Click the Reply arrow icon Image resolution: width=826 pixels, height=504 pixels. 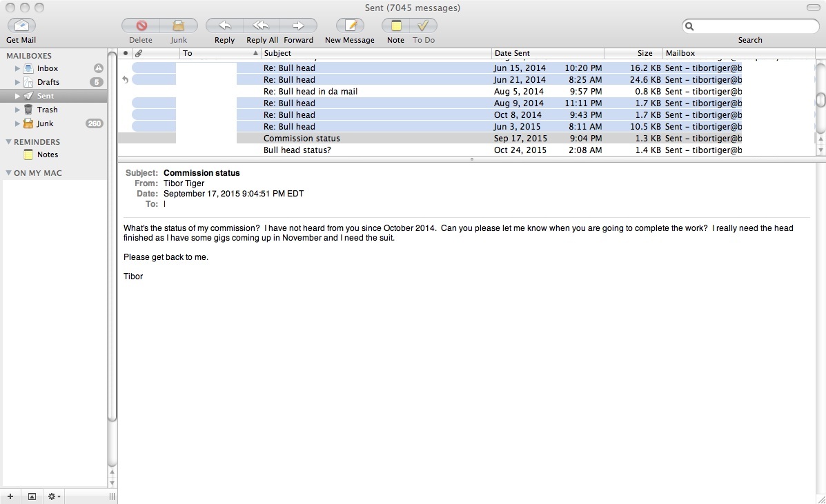click(224, 26)
